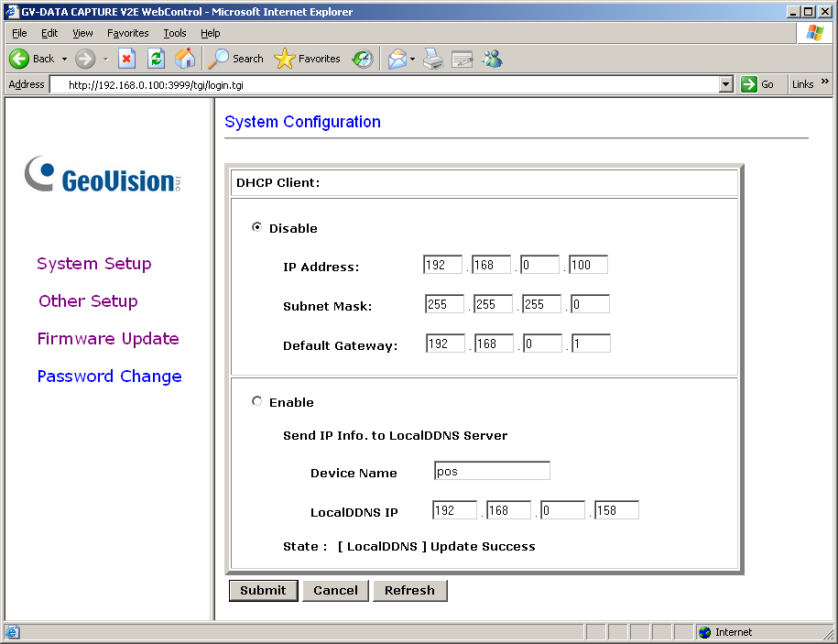Open the System Setup link
Image resolution: width=838 pixels, height=644 pixels.
point(94,264)
